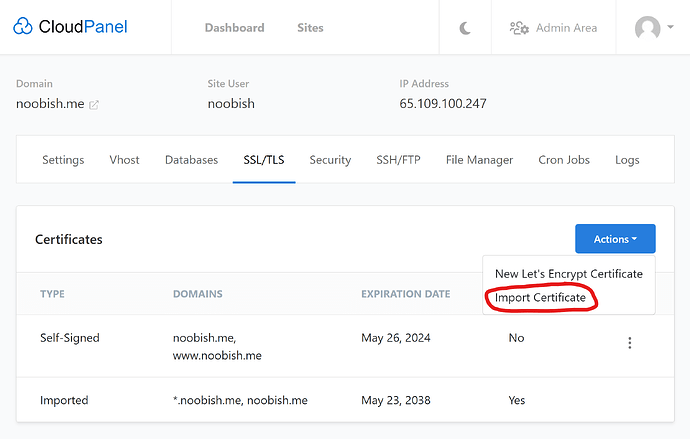Choose New Let's Encrypt Certificate
The image size is (690, 439).
point(569,274)
